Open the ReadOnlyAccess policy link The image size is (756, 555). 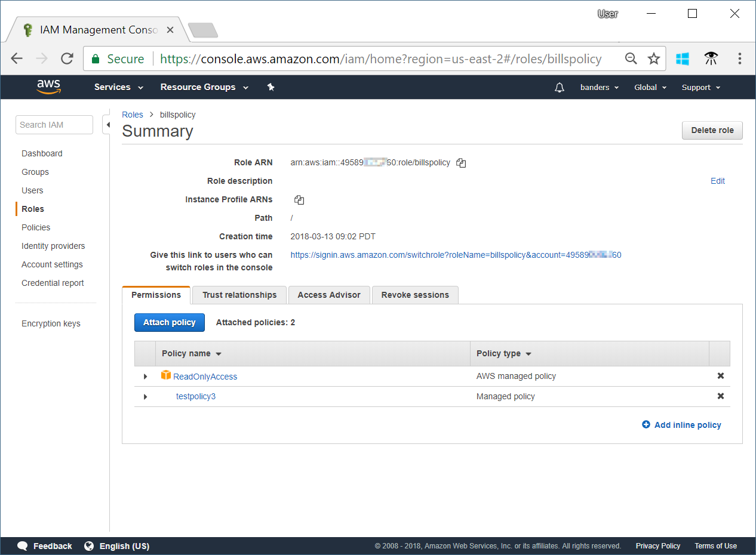tap(205, 377)
